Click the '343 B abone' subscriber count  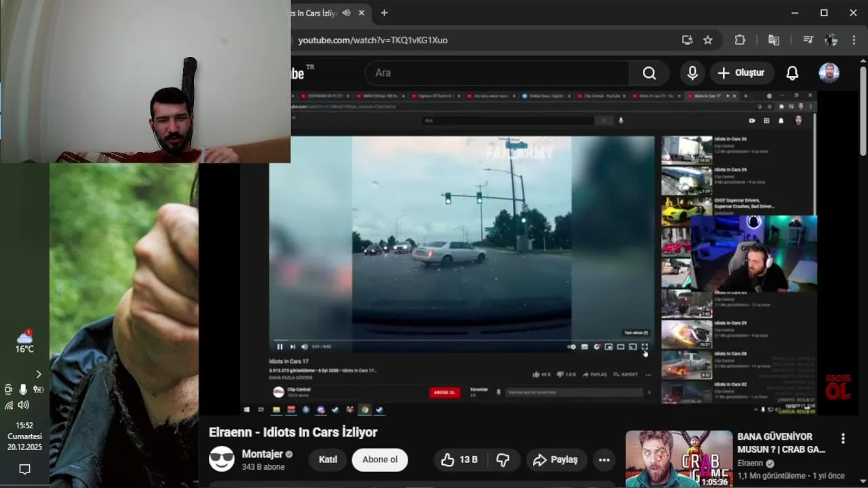263,467
